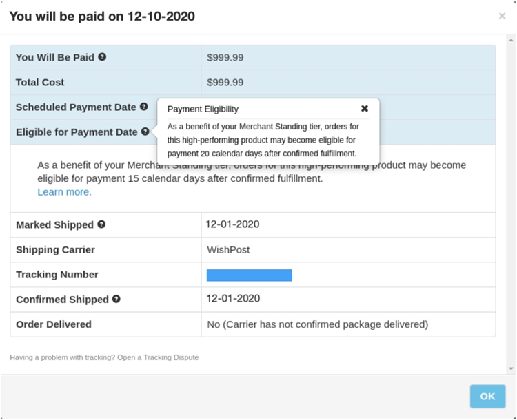Close the payment details dialog with X
Screen dimensions: 517x420
[x=502, y=16]
